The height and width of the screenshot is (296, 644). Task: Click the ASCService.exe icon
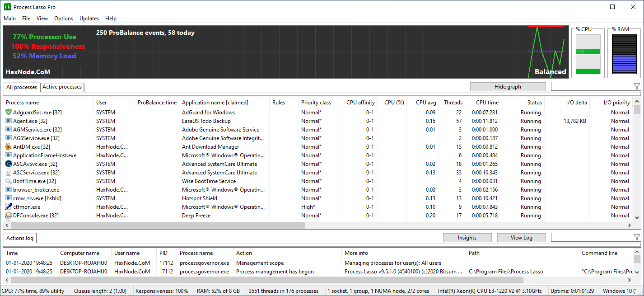[9, 172]
